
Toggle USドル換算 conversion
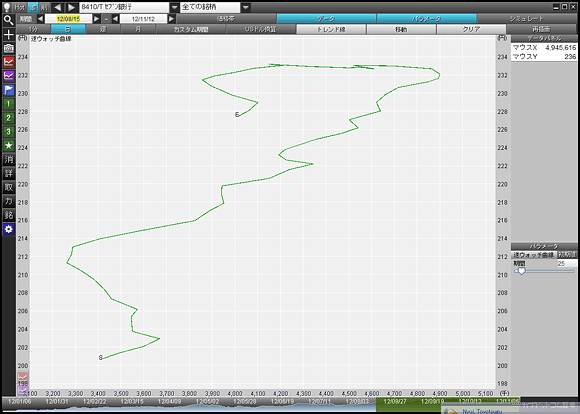[x=261, y=29]
